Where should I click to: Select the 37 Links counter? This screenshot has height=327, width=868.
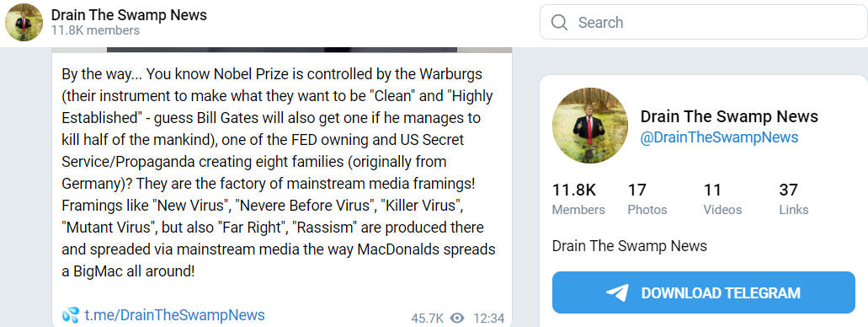pyautogui.click(x=794, y=199)
